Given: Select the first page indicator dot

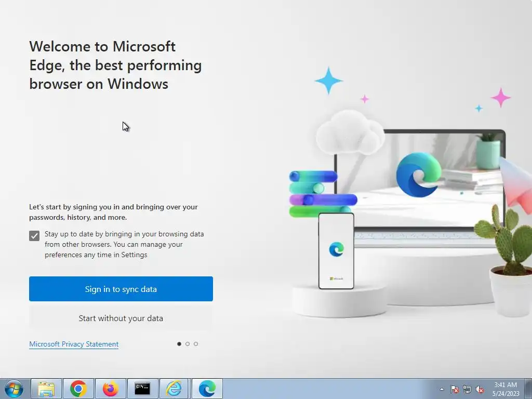Looking at the screenshot, I should pyautogui.click(x=179, y=344).
